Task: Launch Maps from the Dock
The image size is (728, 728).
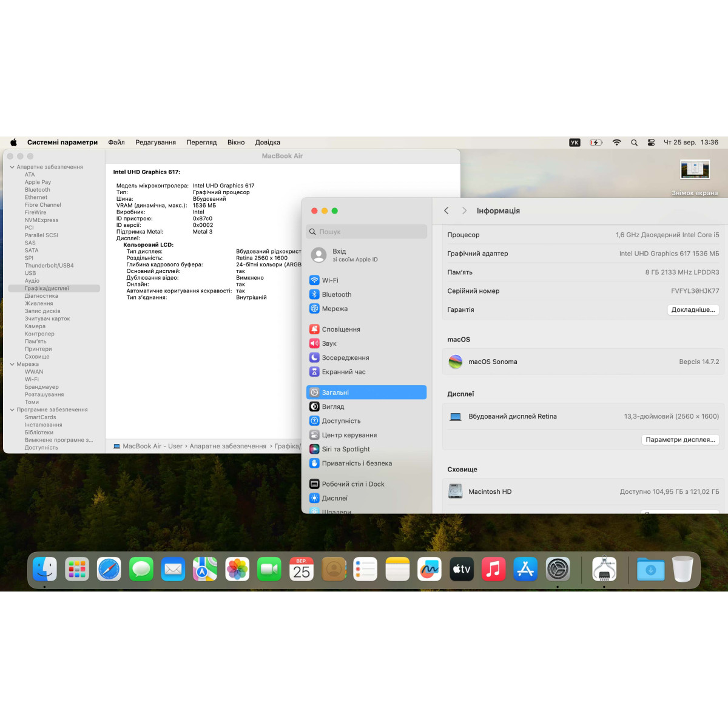Action: pyautogui.click(x=205, y=569)
